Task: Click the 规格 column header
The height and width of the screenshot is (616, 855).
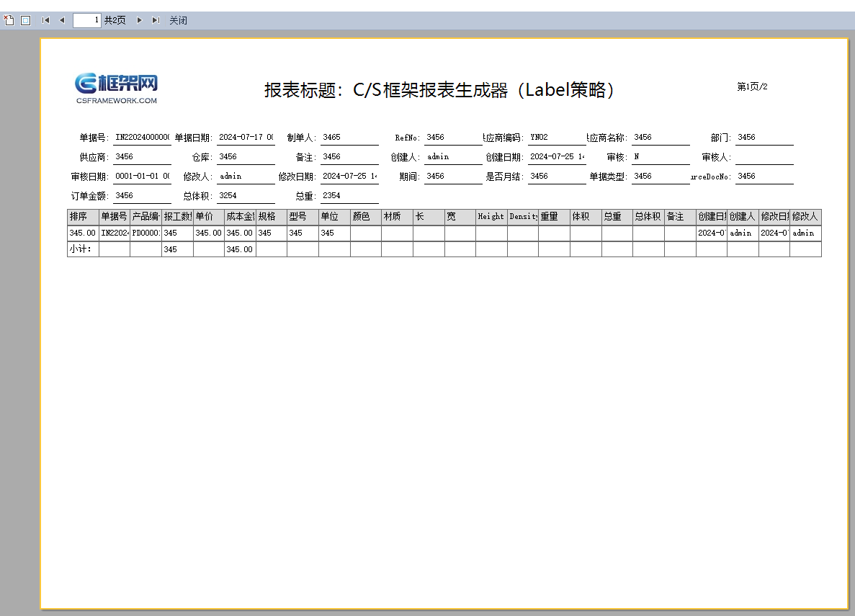Action: click(x=272, y=217)
